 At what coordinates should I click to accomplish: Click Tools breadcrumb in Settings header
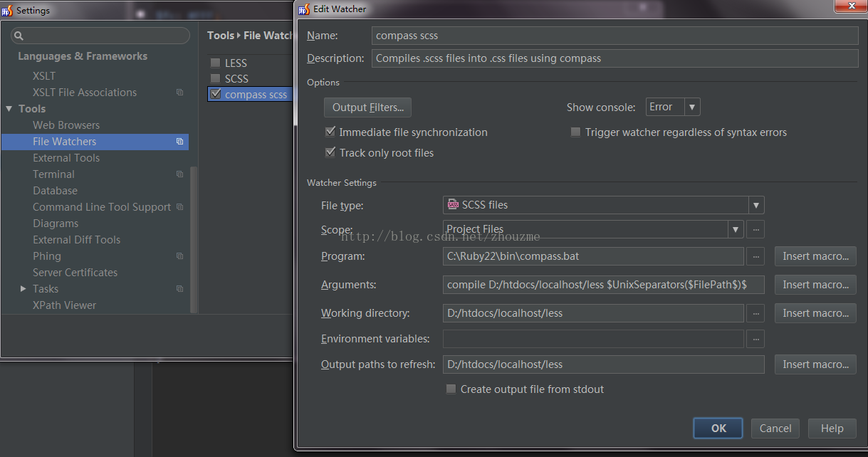tap(221, 36)
